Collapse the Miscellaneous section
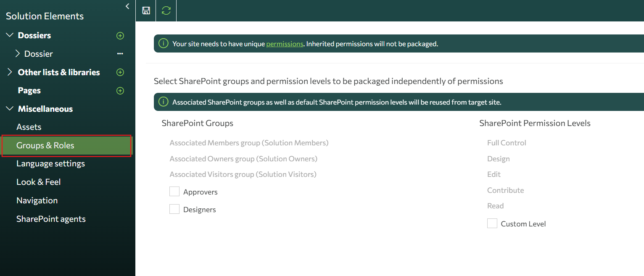Viewport: 644px width, 276px height. [x=10, y=108]
